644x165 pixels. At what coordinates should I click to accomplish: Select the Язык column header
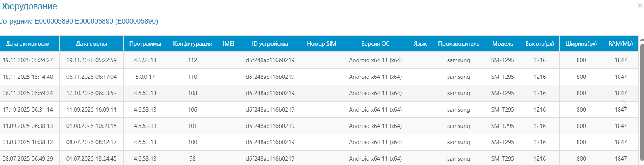[x=420, y=44]
